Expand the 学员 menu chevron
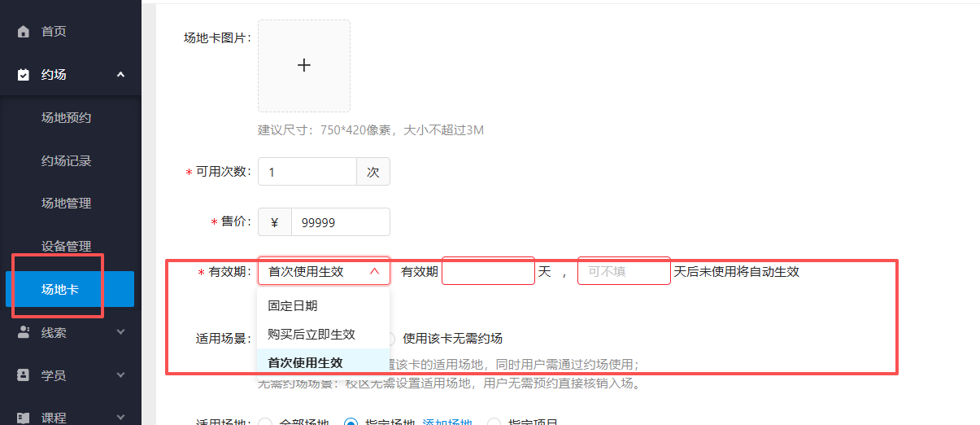The width and height of the screenshot is (980, 425). coord(121,375)
